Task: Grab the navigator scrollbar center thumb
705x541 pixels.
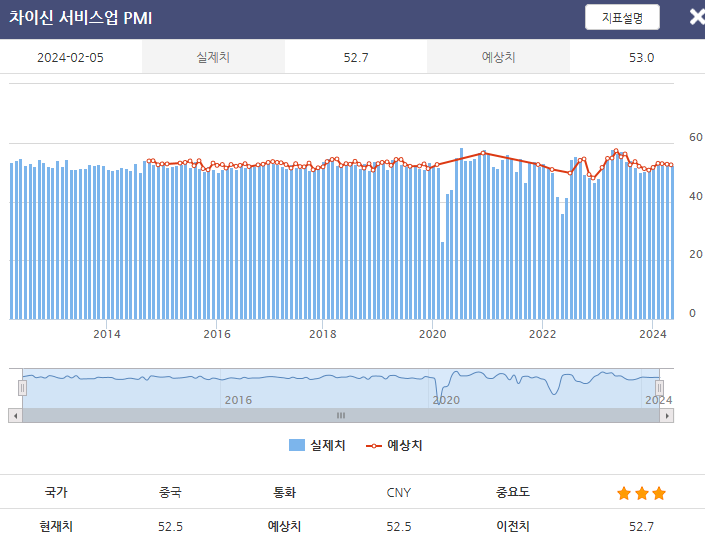Action: point(341,416)
